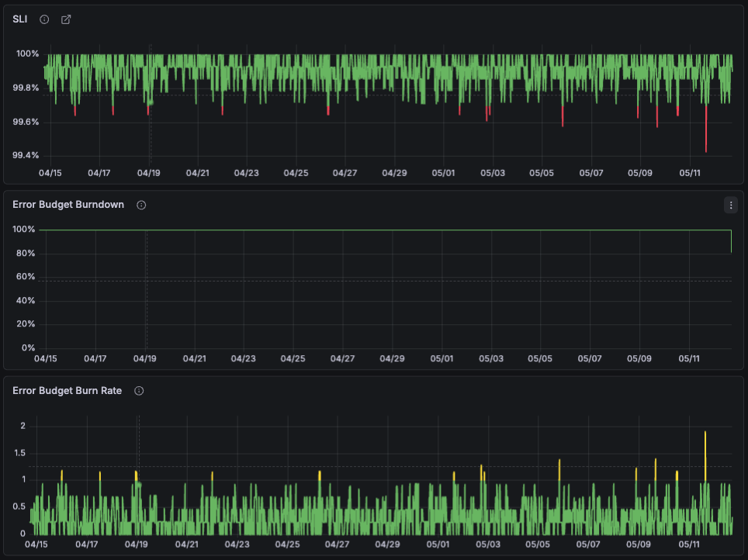This screenshot has width=748, height=560.
Task: Click the 04/21 date under the Burndown chart
Action: point(195,358)
